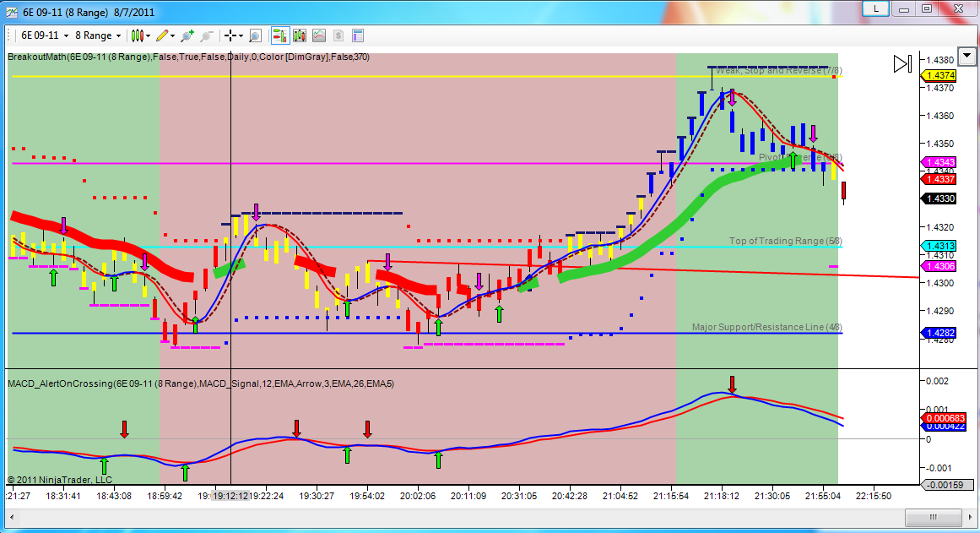This screenshot has width=980, height=533.
Task: Select the crosshair cursor tool
Action: click(230, 35)
